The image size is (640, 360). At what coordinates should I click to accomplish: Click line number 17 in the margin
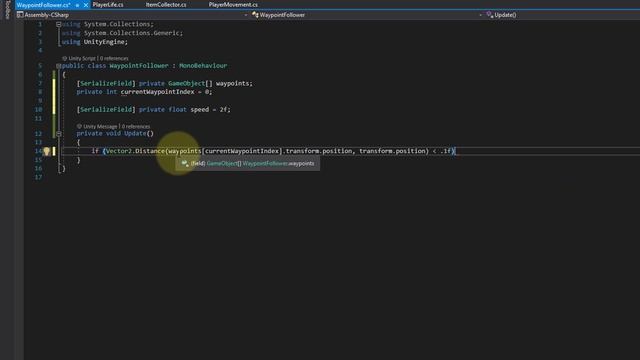pyautogui.click(x=38, y=177)
